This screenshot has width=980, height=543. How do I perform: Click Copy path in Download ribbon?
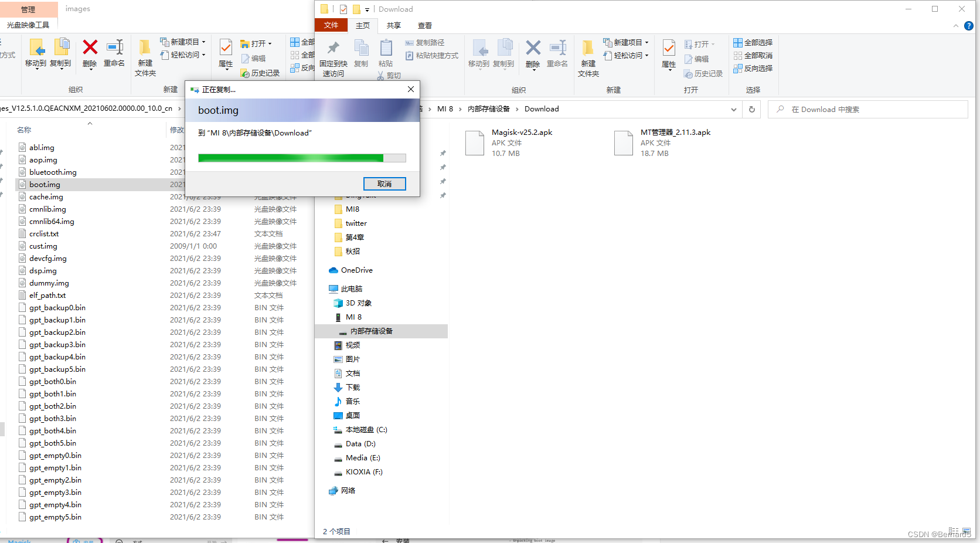click(425, 43)
